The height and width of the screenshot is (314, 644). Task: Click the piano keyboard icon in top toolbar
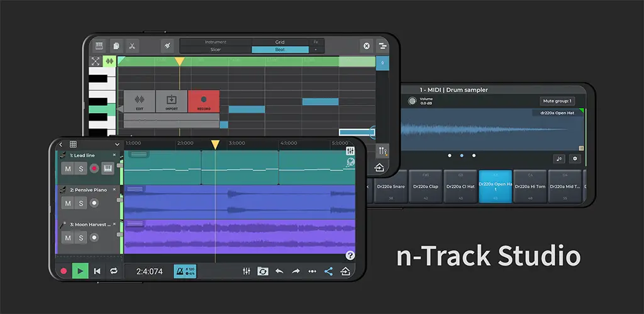99,46
